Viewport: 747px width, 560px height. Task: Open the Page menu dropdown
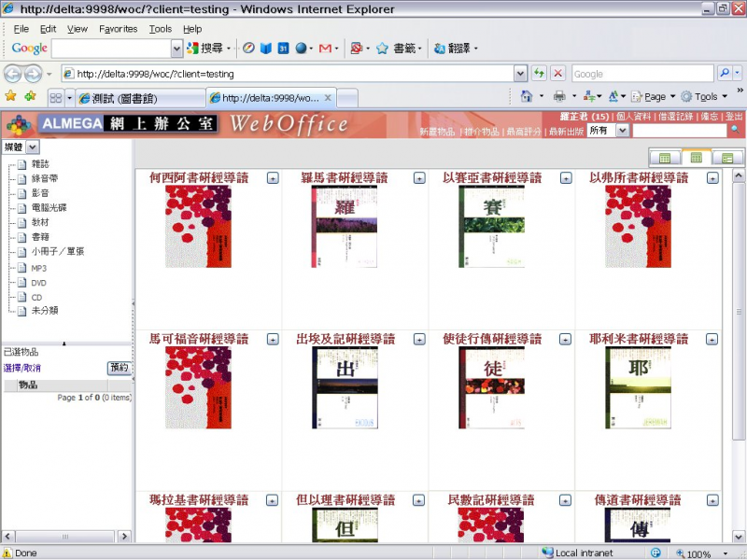point(654,97)
